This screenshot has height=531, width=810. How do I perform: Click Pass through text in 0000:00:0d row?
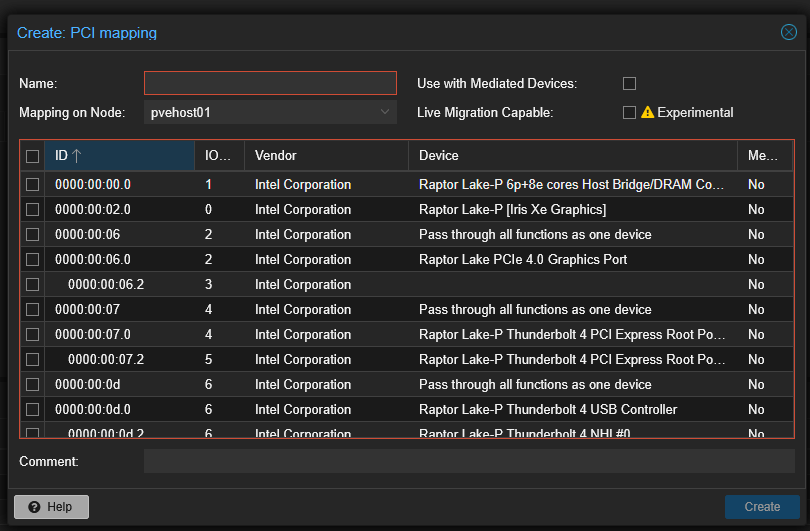pos(535,385)
